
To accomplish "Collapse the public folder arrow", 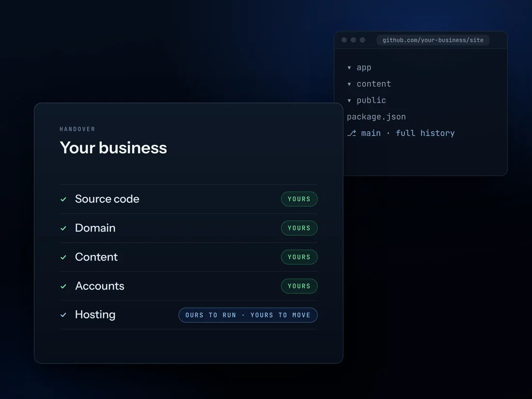I will coord(349,101).
